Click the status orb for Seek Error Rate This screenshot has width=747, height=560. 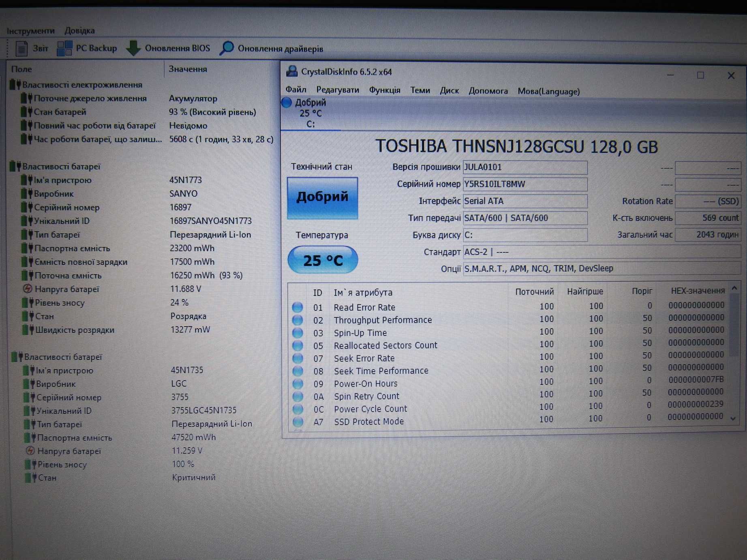click(x=298, y=358)
